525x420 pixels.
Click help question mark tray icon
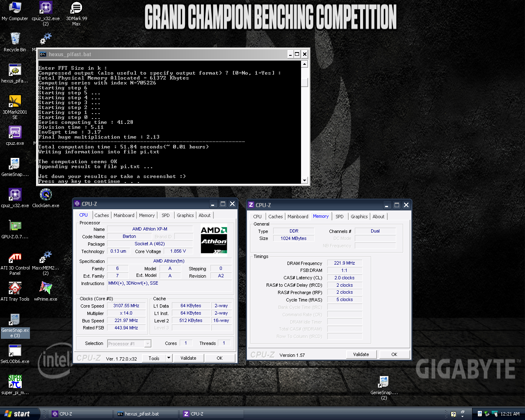[453, 414]
